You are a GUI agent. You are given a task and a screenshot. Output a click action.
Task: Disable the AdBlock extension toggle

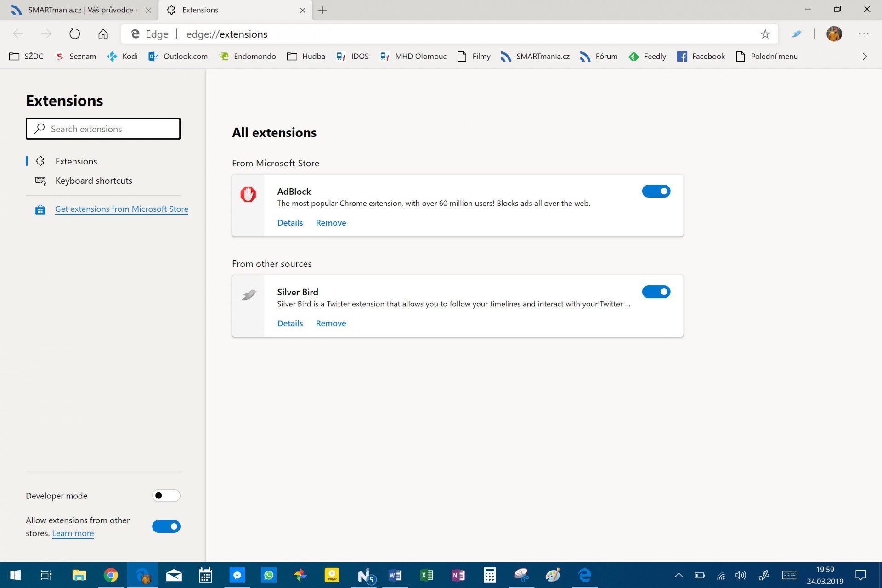coord(656,191)
